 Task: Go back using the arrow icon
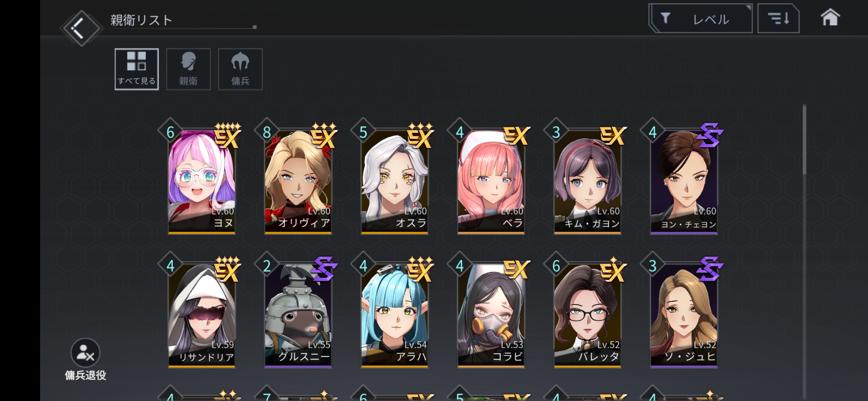80,28
